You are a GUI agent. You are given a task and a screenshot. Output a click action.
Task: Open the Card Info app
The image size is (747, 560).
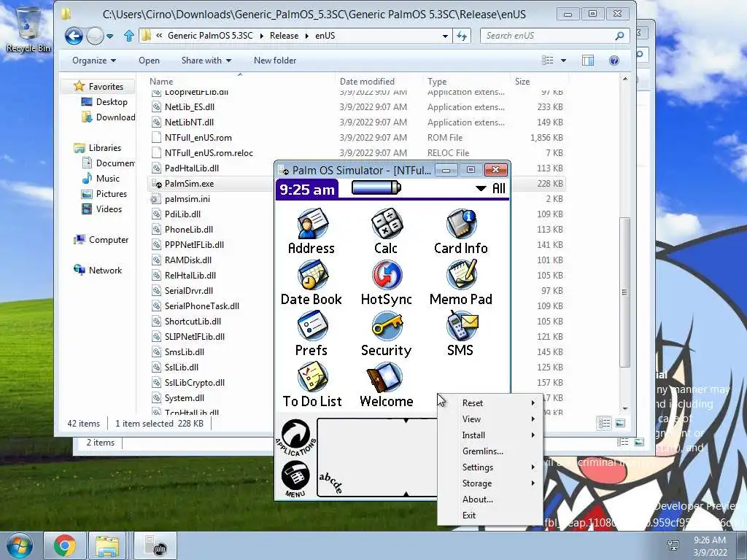click(461, 231)
